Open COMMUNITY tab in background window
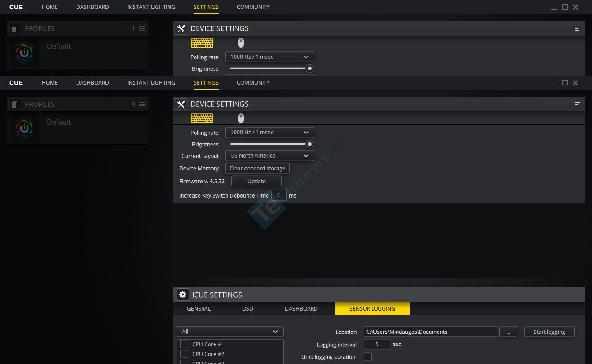Viewport: 592px width, 364px height. 253,7
